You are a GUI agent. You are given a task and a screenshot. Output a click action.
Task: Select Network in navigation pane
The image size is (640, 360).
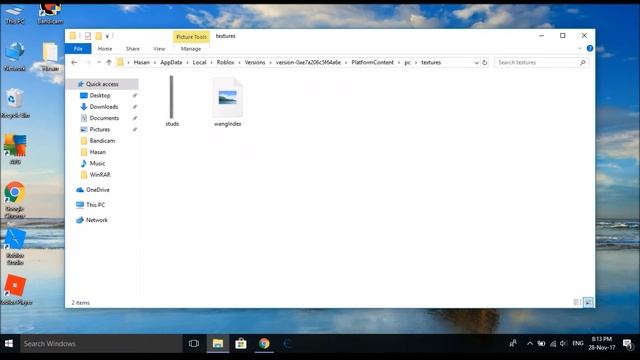point(97,220)
